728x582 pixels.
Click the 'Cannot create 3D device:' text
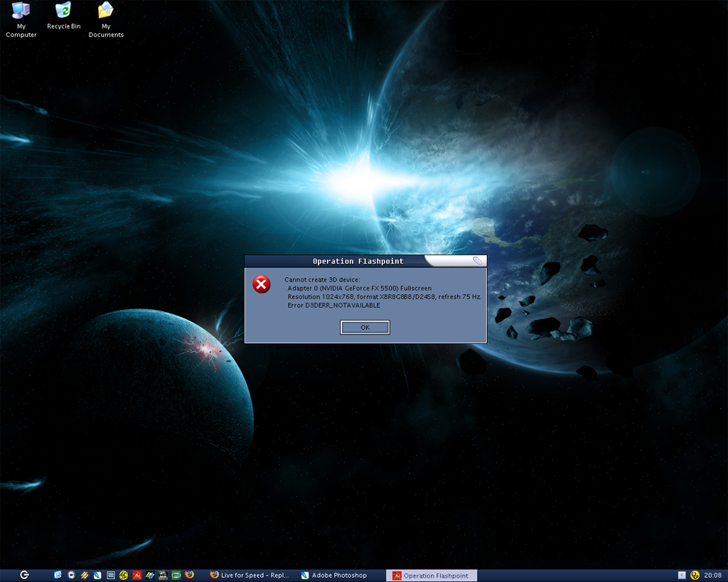pyautogui.click(x=322, y=280)
